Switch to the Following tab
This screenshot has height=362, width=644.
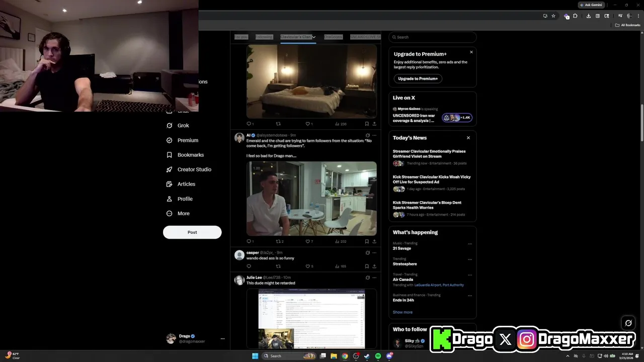click(264, 37)
